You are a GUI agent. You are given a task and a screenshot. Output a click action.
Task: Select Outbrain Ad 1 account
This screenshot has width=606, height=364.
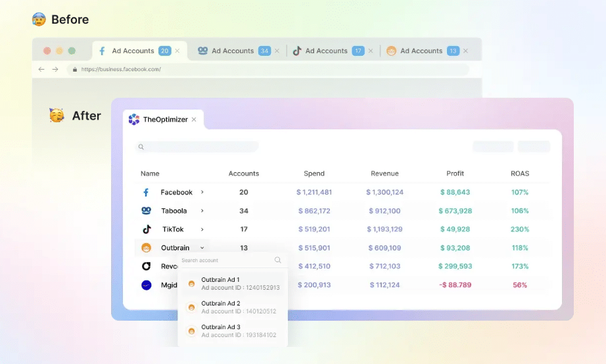[233, 284]
